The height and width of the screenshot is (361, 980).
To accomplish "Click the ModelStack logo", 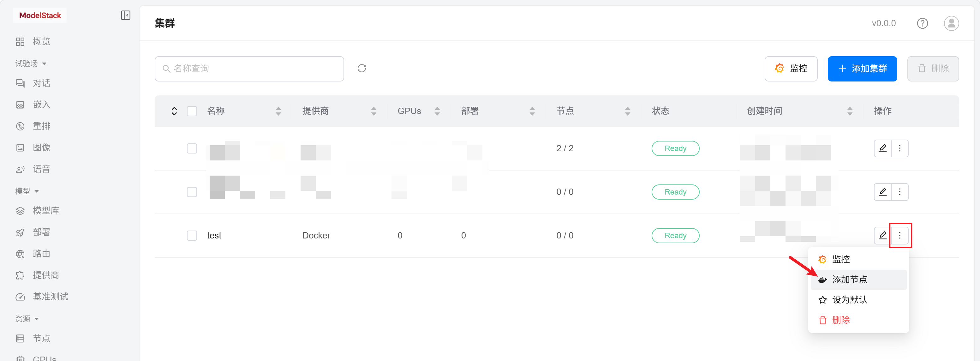I will pyautogui.click(x=40, y=15).
